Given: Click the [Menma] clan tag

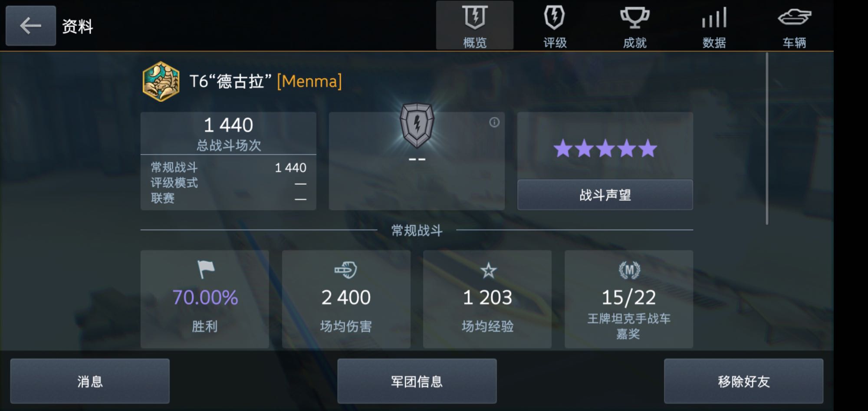Looking at the screenshot, I should click(x=309, y=81).
